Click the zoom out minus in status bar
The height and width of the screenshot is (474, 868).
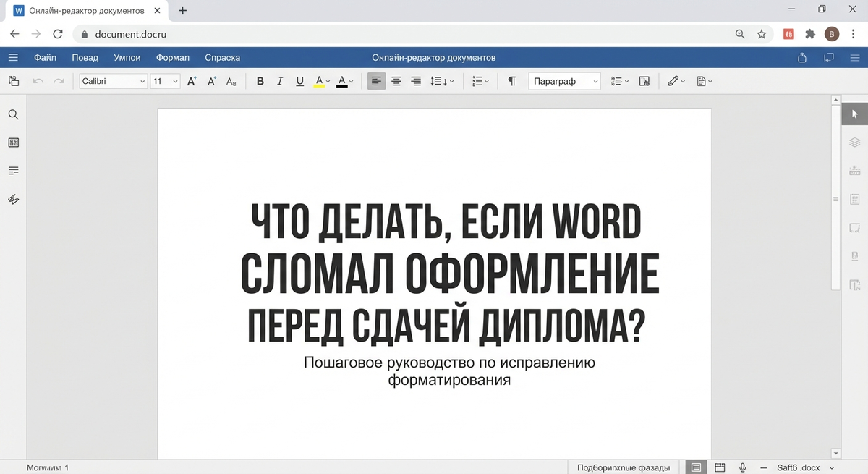(762, 467)
